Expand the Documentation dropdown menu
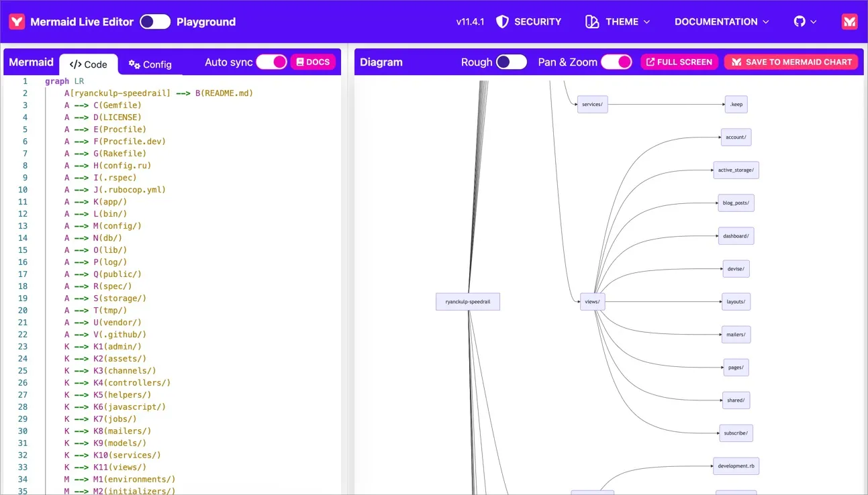 point(722,21)
